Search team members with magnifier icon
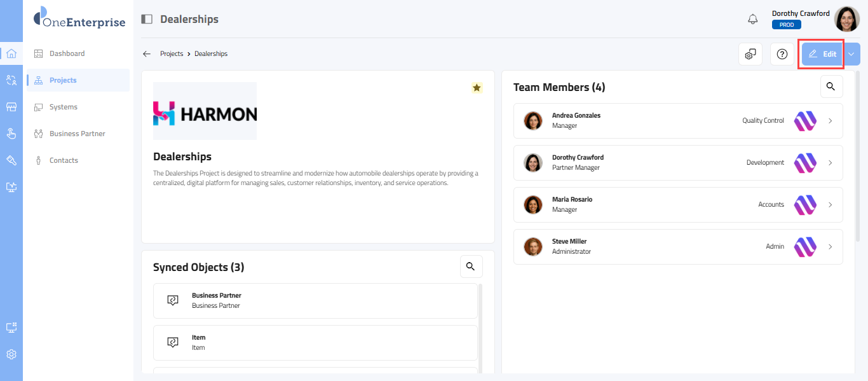This screenshot has height=381, width=868. [x=831, y=87]
